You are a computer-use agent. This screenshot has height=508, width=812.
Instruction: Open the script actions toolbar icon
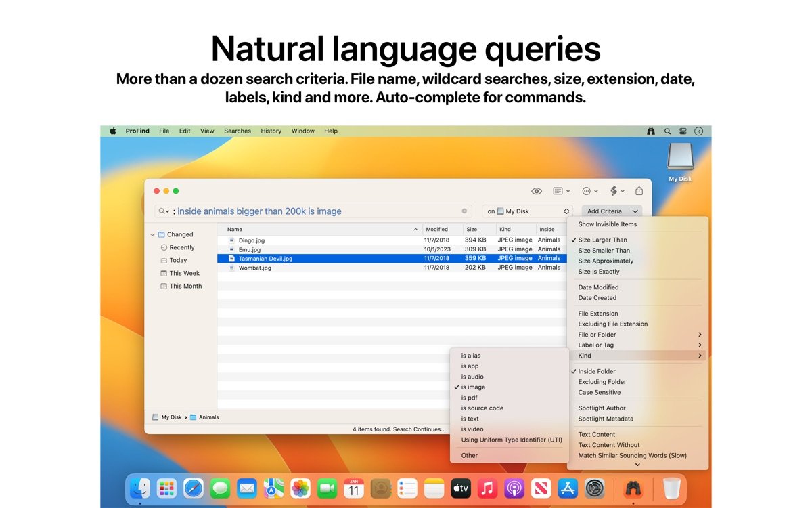pyautogui.click(x=614, y=191)
